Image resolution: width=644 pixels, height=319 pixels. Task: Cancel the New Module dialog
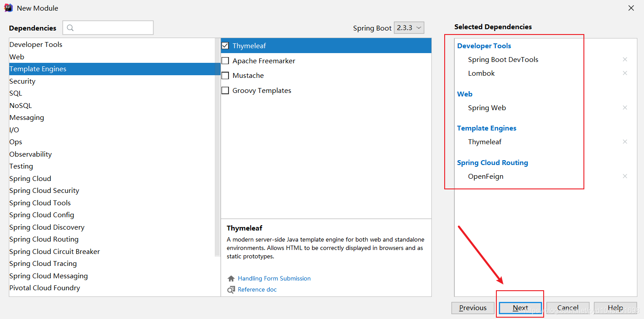point(568,308)
